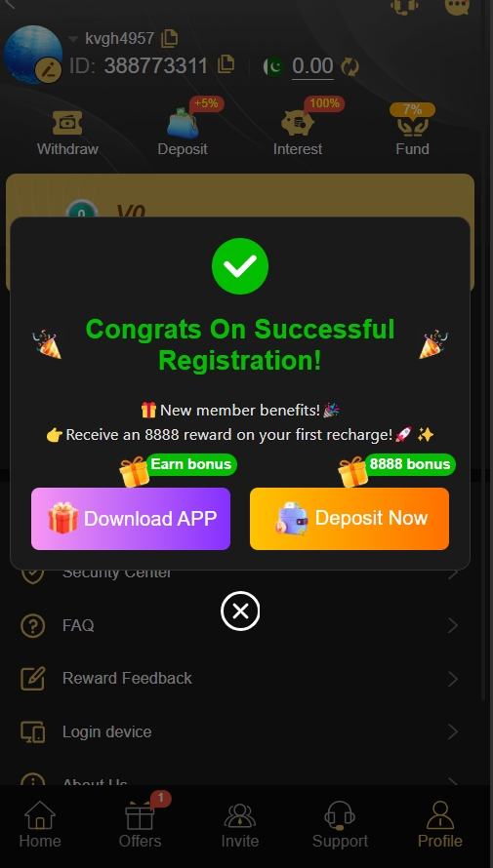Go to the Home tab
This screenshot has height=868, width=493.
pos(40,825)
